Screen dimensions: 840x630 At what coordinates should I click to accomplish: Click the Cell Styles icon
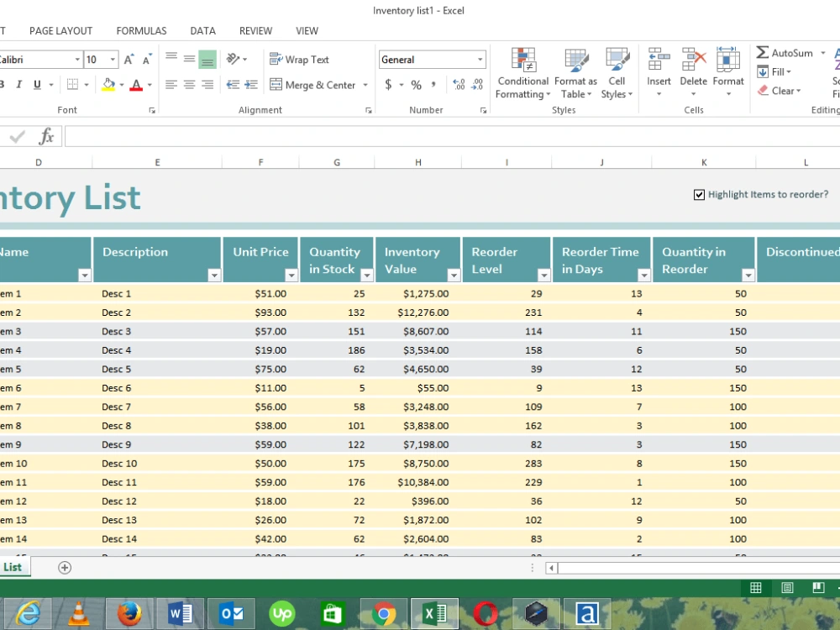tap(617, 60)
